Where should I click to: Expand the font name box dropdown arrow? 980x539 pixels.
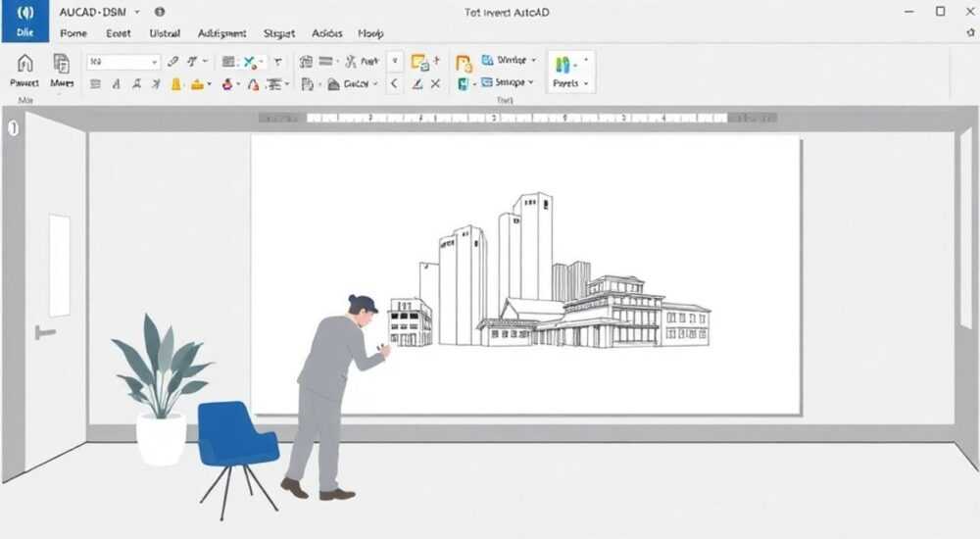coord(155,62)
